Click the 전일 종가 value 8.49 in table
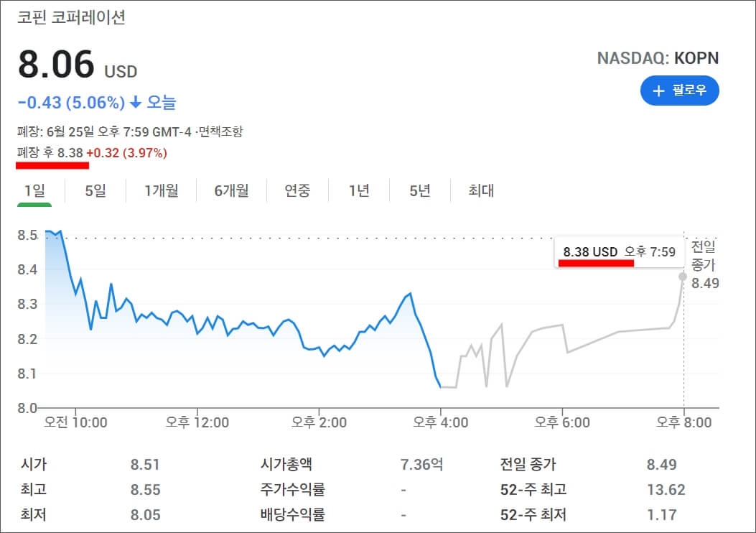 661,465
